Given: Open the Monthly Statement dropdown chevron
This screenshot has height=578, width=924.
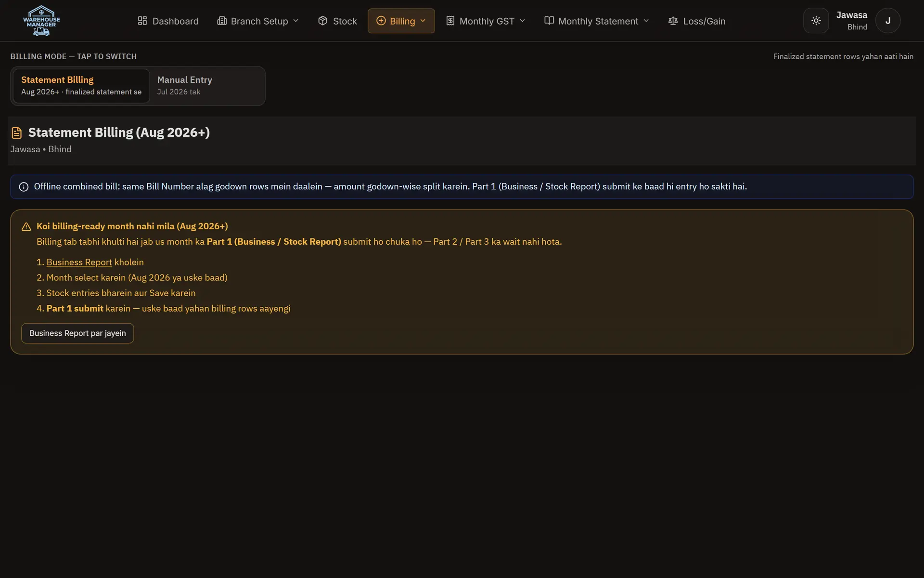Looking at the screenshot, I should tap(646, 21).
